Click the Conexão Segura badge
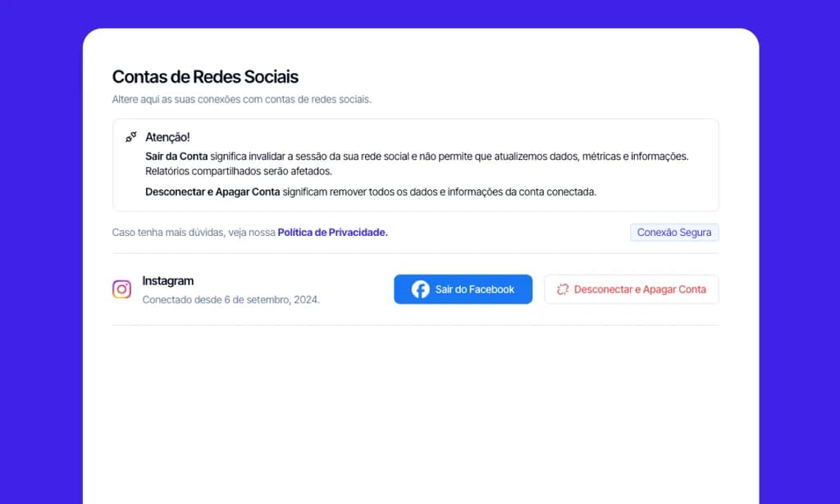This screenshot has width=840, height=504. pos(674,232)
